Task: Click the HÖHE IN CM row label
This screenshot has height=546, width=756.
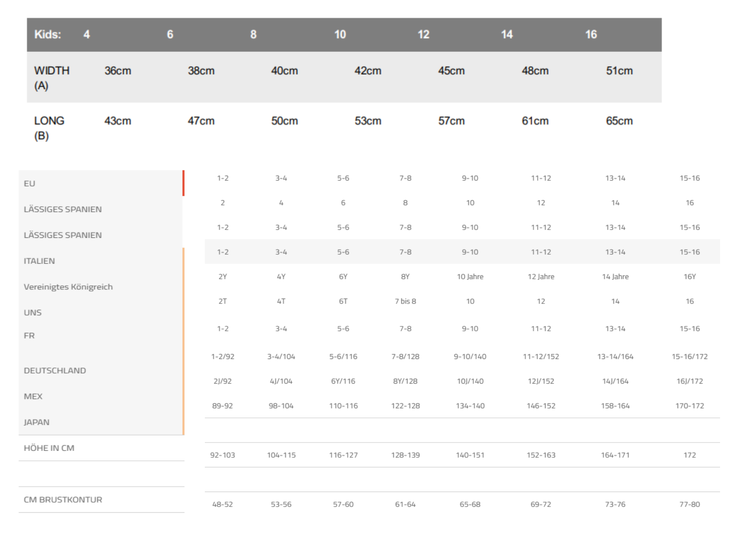Action: [x=49, y=448]
